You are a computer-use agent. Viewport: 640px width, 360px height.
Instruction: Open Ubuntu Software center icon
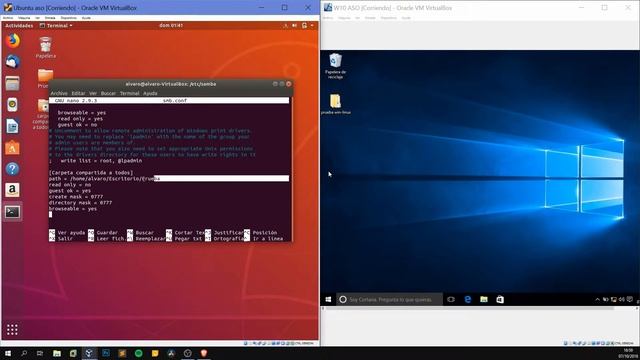[13, 148]
